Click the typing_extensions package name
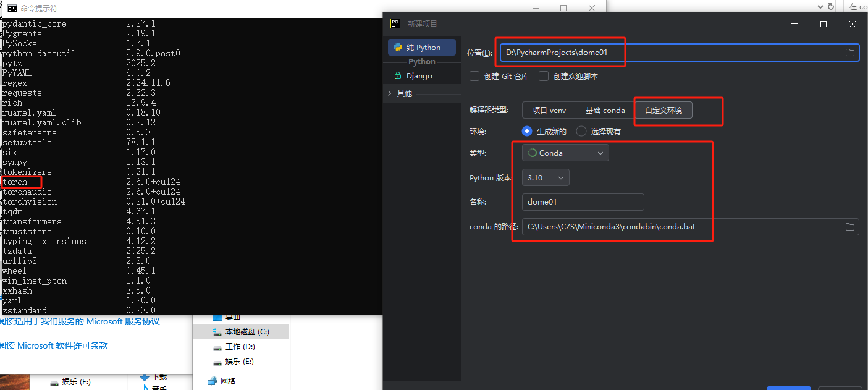Screen dimensions: 868x390 (44, 242)
